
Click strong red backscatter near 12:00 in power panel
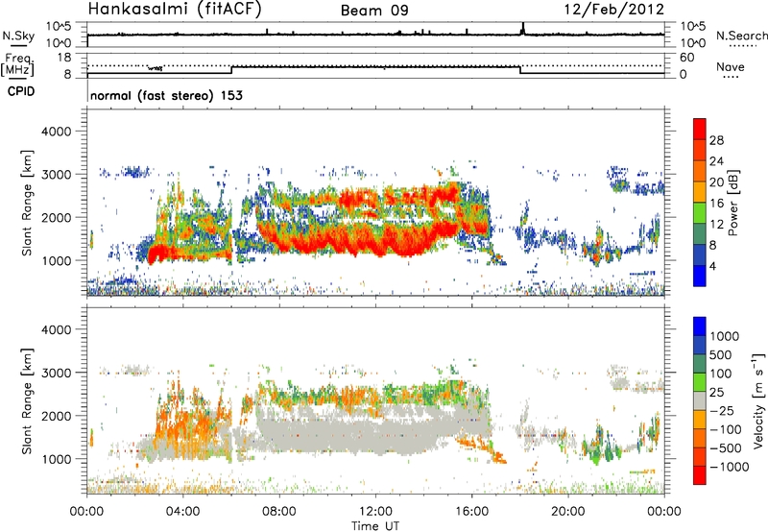[x=377, y=245]
